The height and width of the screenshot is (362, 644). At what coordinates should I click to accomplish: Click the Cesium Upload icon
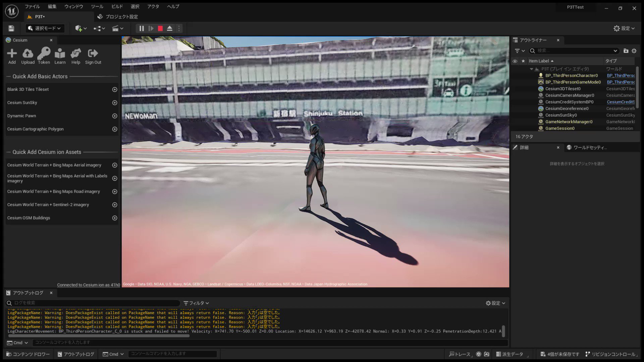pos(28,56)
